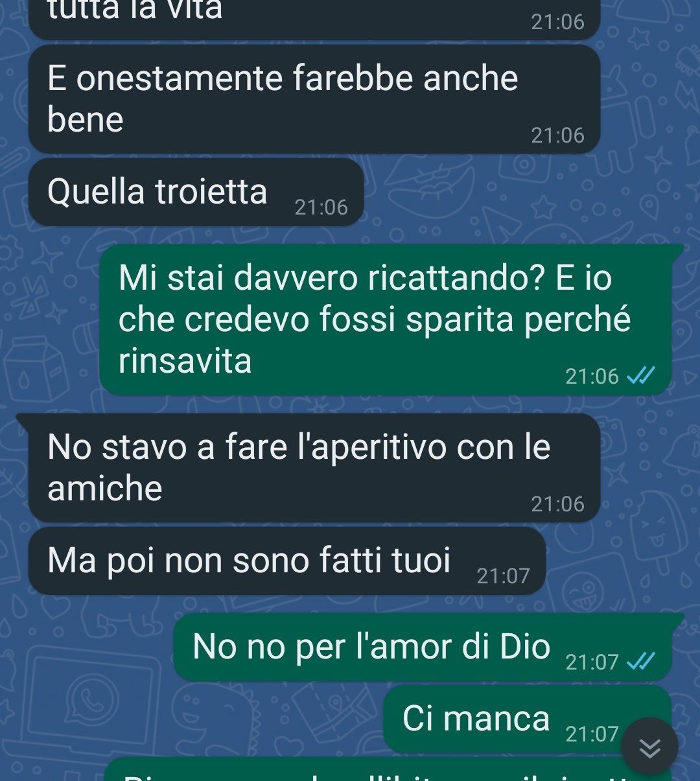Screen dimensions: 700x781
Task: Click the cut-off green message at the bottom
Action: click(388, 769)
